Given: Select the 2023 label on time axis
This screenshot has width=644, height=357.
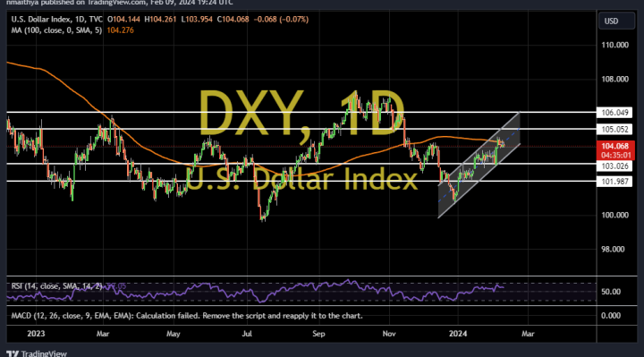Looking at the screenshot, I should (36, 334).
